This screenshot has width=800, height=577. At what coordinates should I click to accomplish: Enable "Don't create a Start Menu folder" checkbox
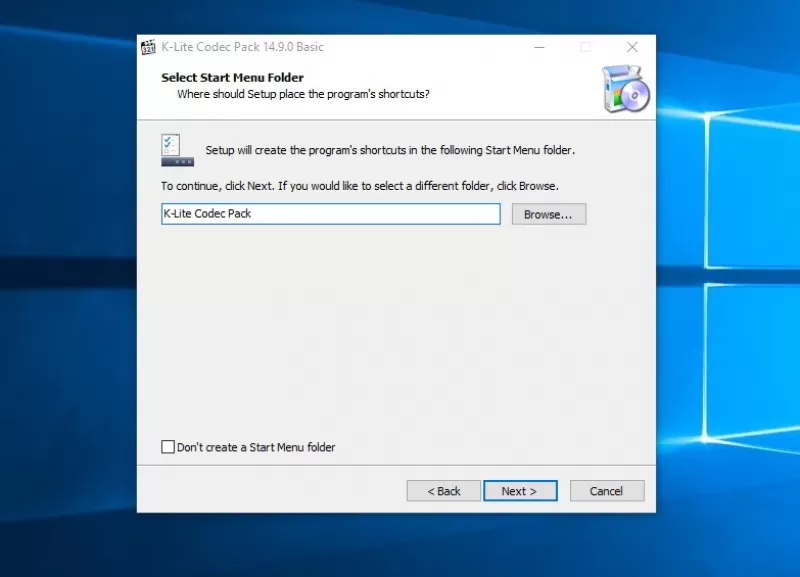168,447
